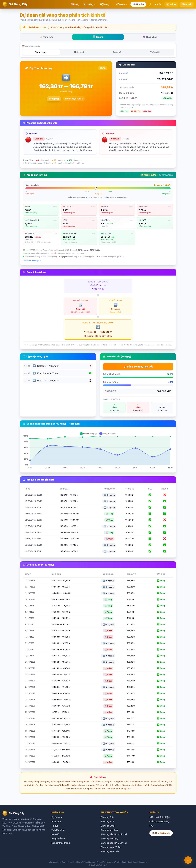Click the scroll-to-top arrow button
Screen dimensions: 196x868
click(188, 860)
